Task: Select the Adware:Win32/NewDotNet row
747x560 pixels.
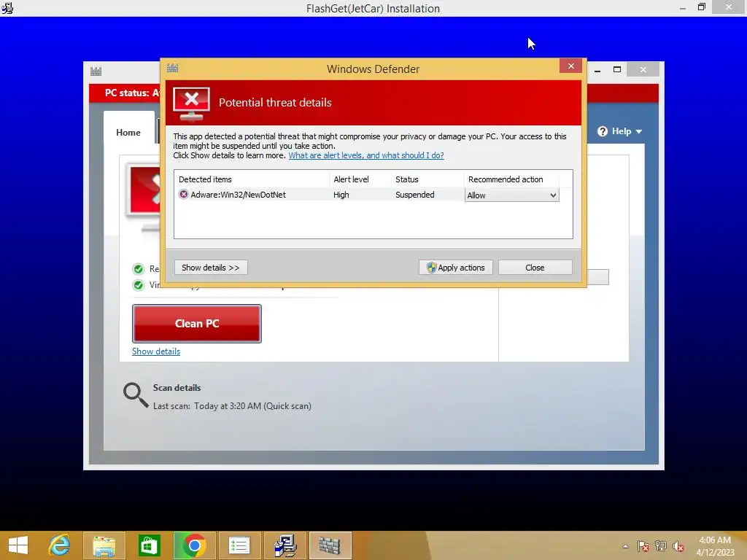Action: click(x=367, y=194)
